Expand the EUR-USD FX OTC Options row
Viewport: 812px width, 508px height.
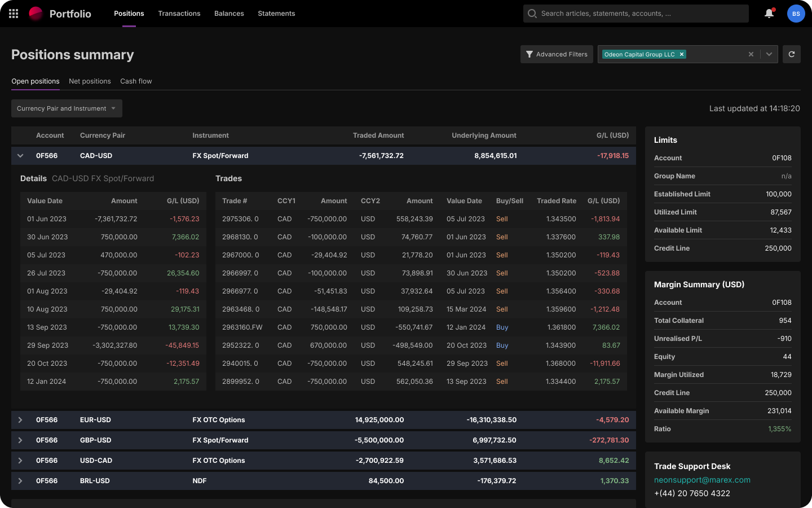coord(20,420)
